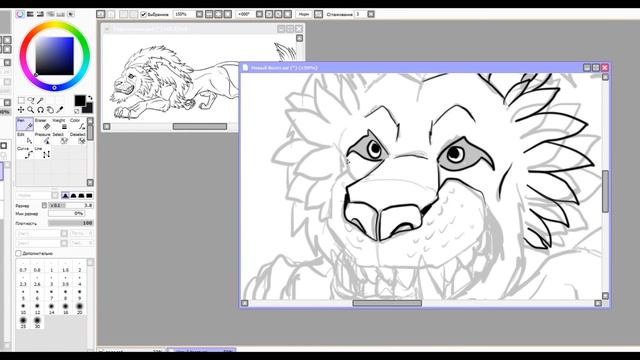This screenshot has height=360, width=640.
Task: Toggle the size multiplier x0.1 box
Action: [x=44, y=205]
